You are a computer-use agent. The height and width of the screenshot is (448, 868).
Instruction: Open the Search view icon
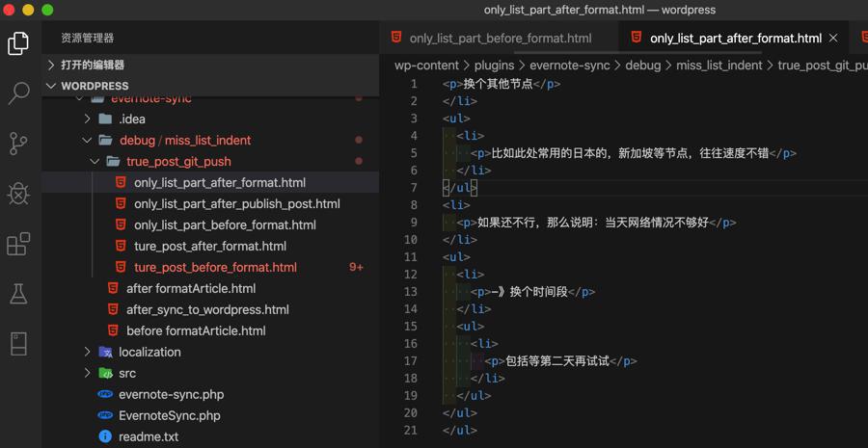tap(18, 93)
